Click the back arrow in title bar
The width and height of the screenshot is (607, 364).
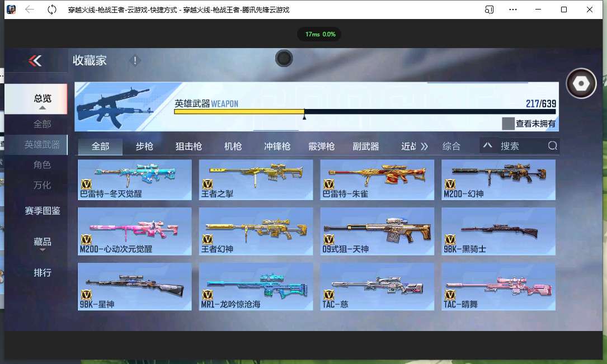point(30,10)
